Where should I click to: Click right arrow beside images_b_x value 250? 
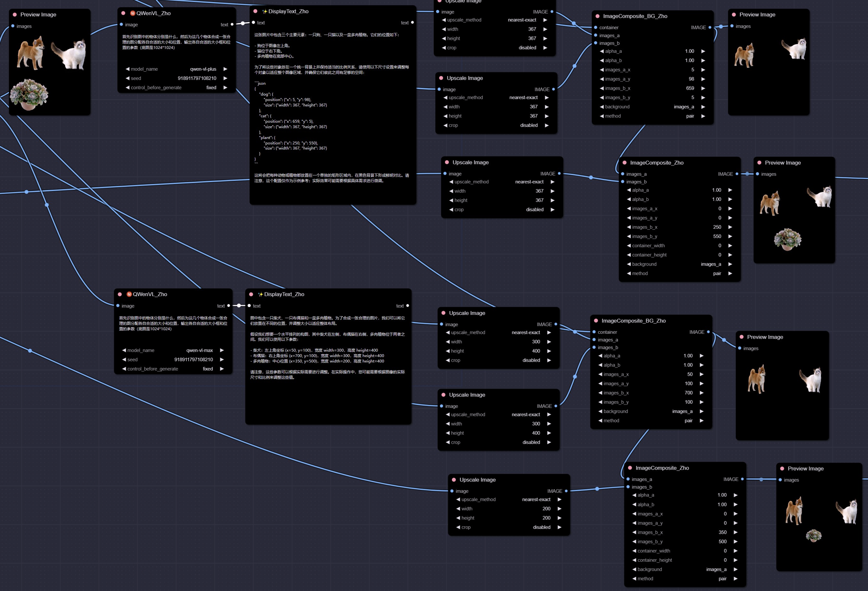(730, 227)
